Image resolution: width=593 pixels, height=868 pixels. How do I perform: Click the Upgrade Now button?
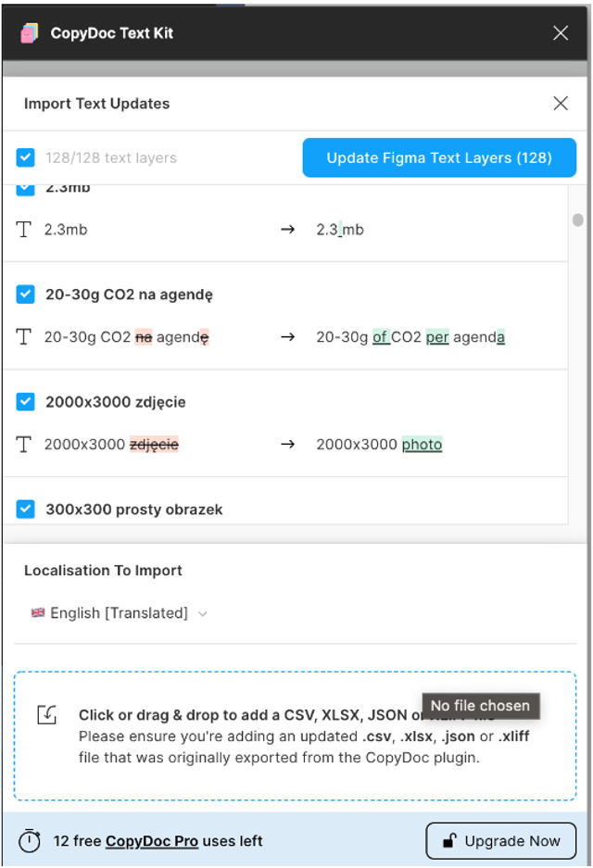pyautogui.click(x=500, y=841)
